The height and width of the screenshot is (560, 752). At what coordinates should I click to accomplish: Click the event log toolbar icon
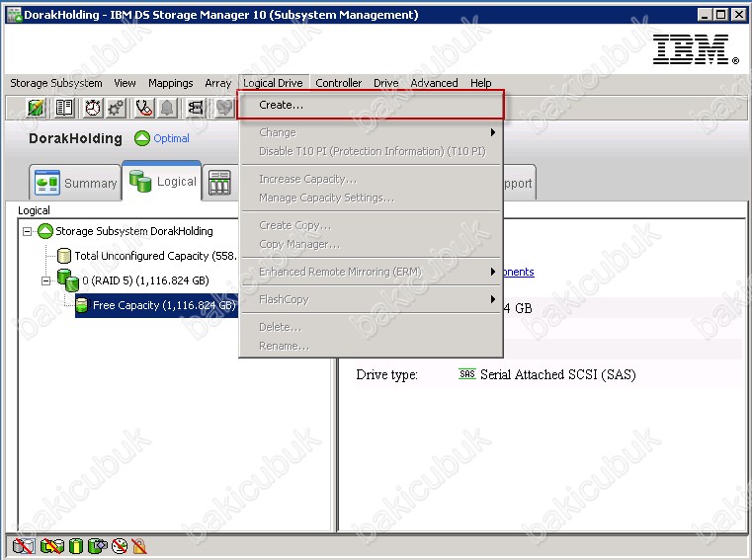[196, 108]
